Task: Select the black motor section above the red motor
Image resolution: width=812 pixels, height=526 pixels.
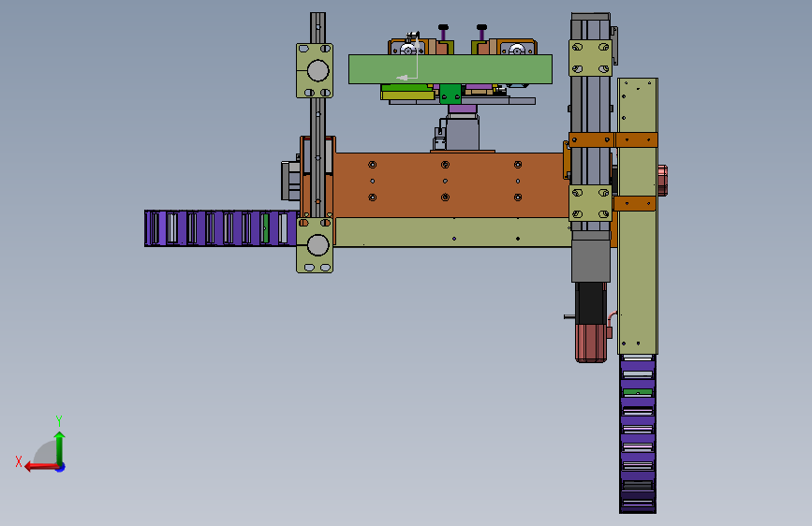Action: [x=591, y=303]
